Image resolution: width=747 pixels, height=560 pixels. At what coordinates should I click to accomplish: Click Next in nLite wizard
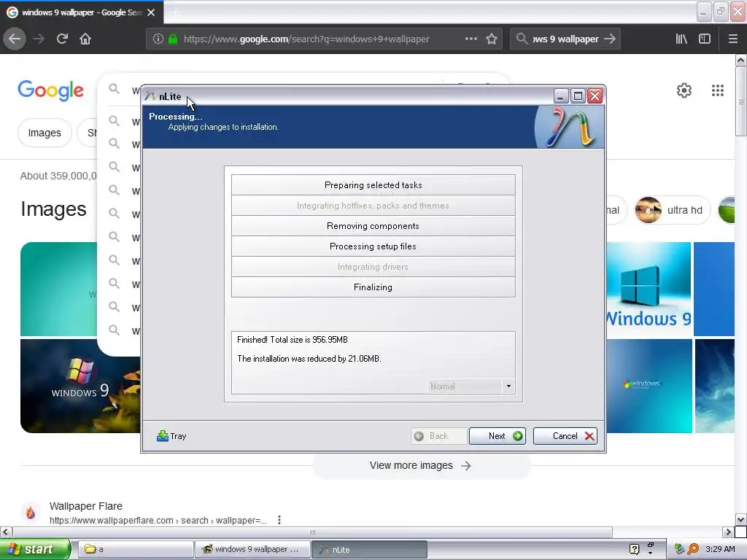pos(498,436)
